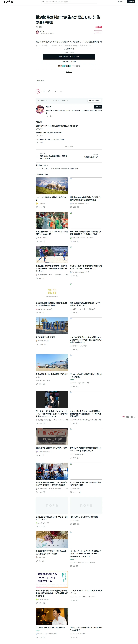Viewport: 138px width, 644px height.
Task: Expand popular posts with もっとみる
Action: [69, 147]
